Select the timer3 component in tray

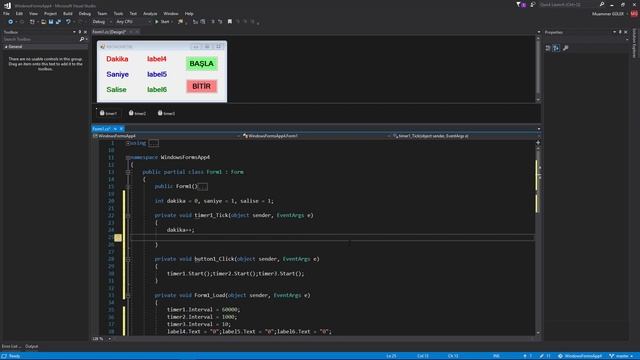(x=166, y=113)
